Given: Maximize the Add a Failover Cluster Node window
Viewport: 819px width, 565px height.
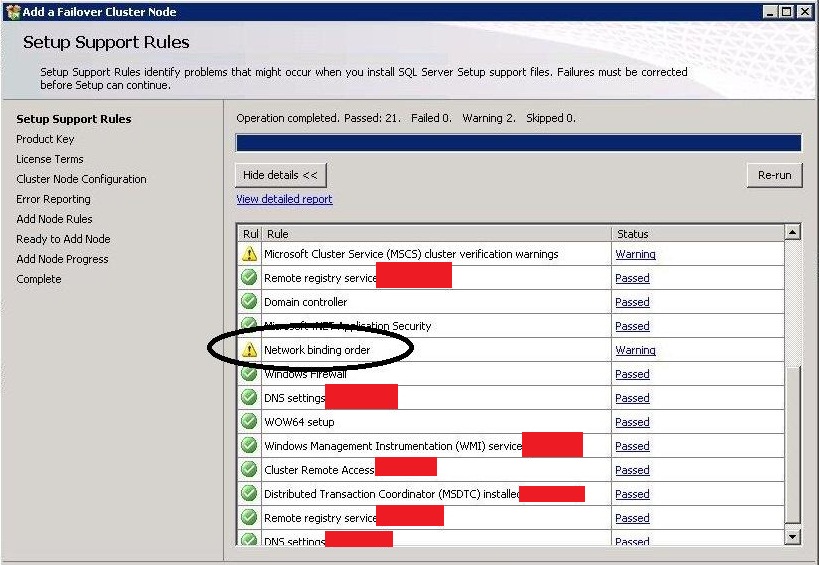Looking at the screenshot, I should (x=787, y=11).
